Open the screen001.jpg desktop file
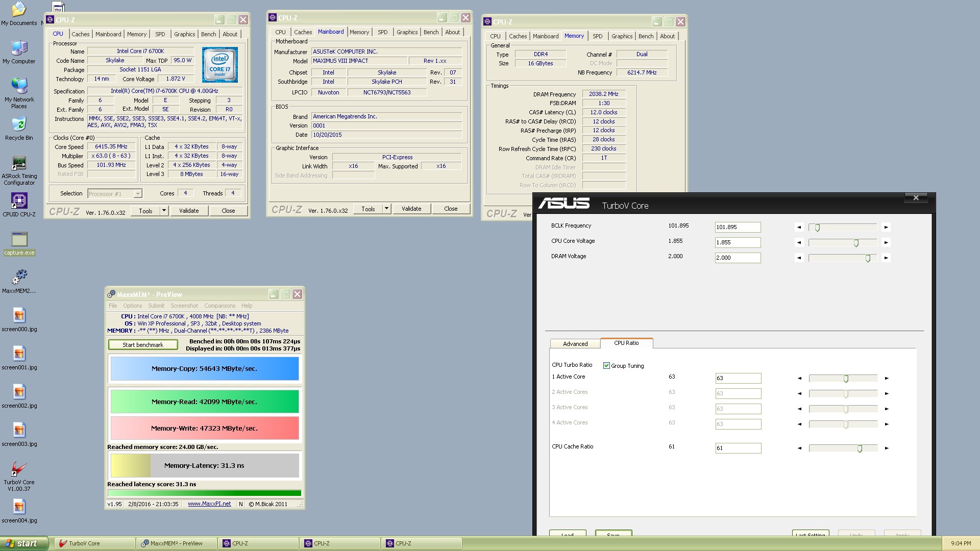The width and height of the screenshot is (980, 551). coord(19,358)
